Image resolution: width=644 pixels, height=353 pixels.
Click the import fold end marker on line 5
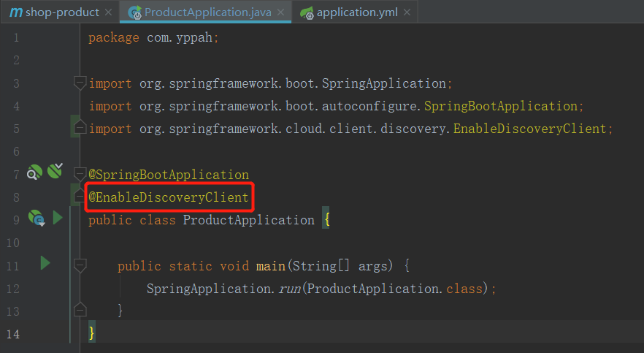(x=80, y=127)
